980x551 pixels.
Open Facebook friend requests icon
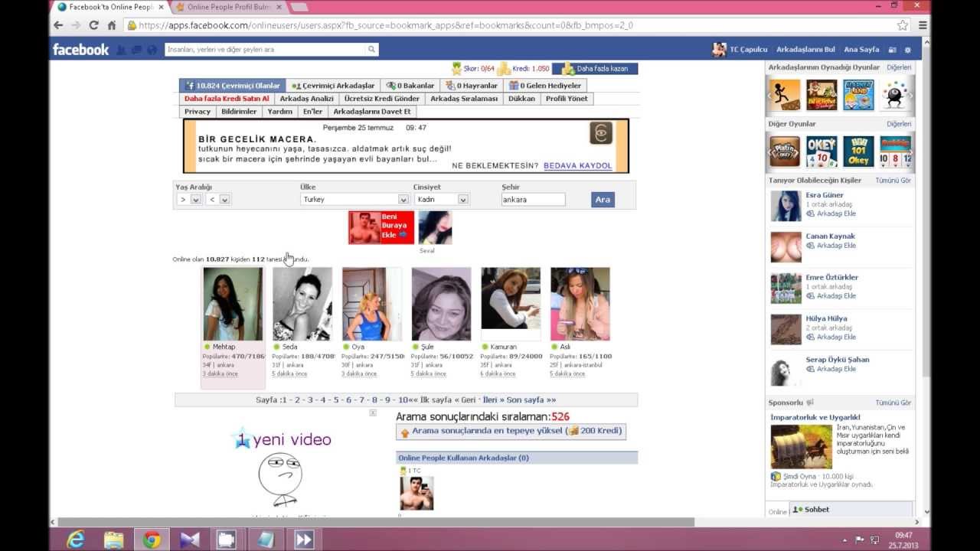122,50
